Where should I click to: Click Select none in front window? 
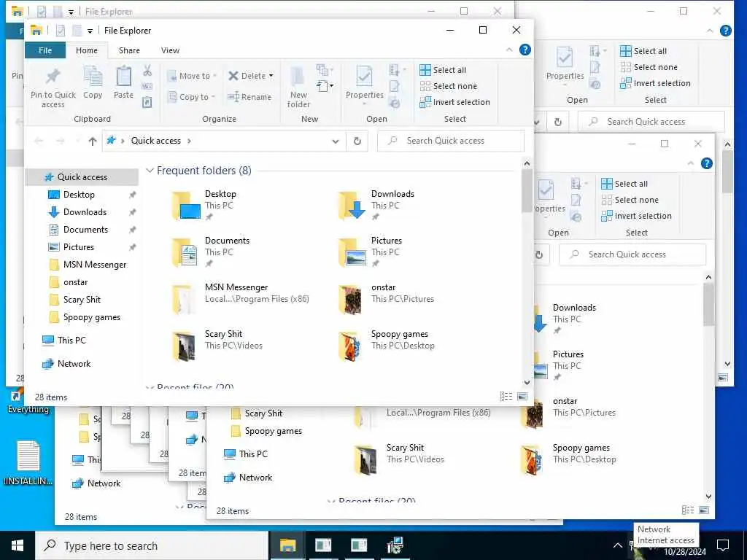click(449, 86)
